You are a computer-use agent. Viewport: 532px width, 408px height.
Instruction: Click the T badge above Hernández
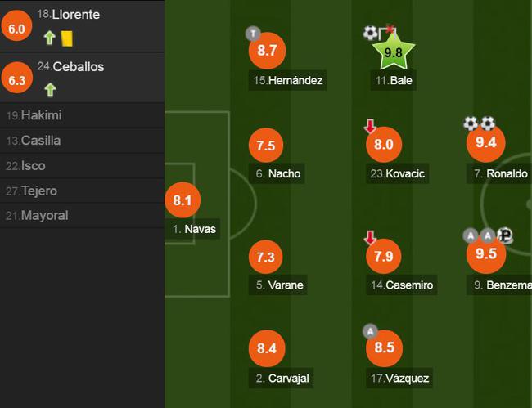[253, 34]
